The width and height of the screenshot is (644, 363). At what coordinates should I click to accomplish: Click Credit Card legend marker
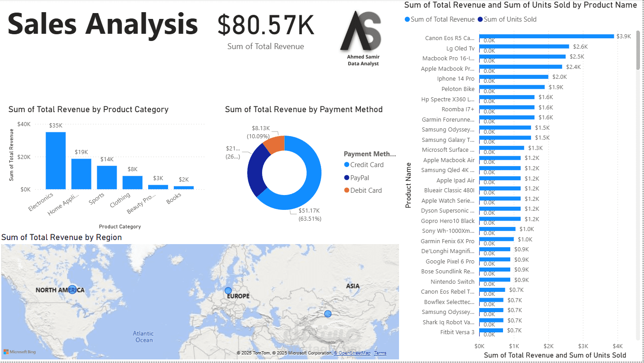(x=346, y=165)
